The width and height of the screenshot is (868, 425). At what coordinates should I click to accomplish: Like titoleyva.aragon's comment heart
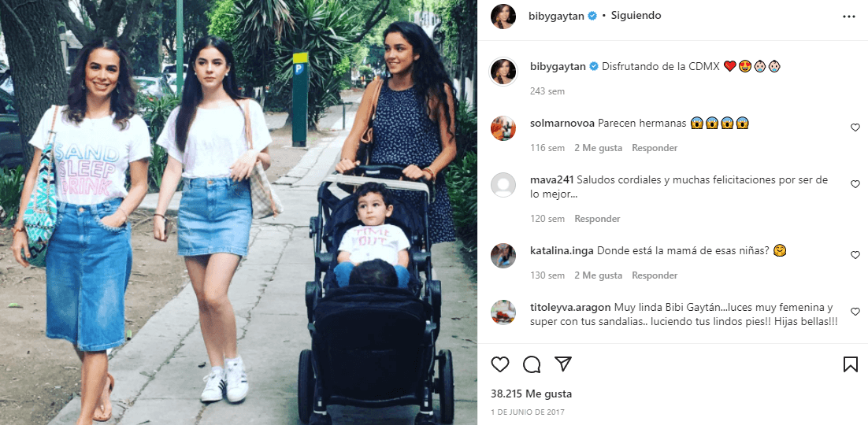click(855, 312)
